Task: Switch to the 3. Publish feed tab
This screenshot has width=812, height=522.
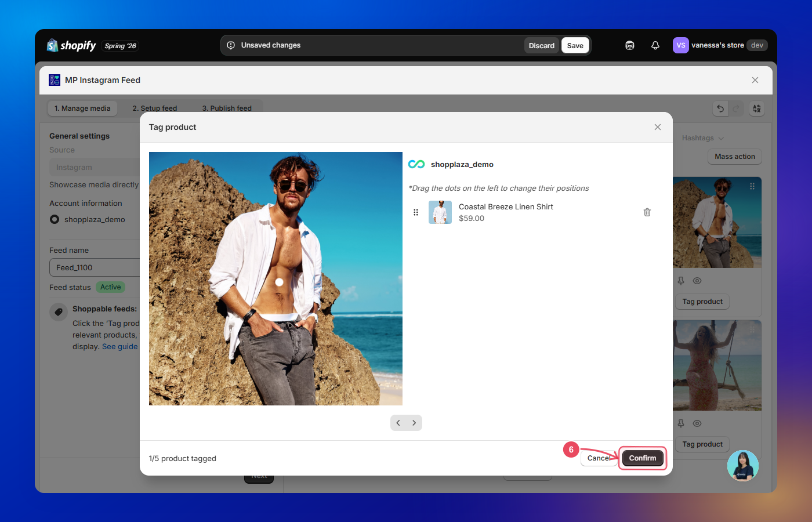Action: [227, 108]
